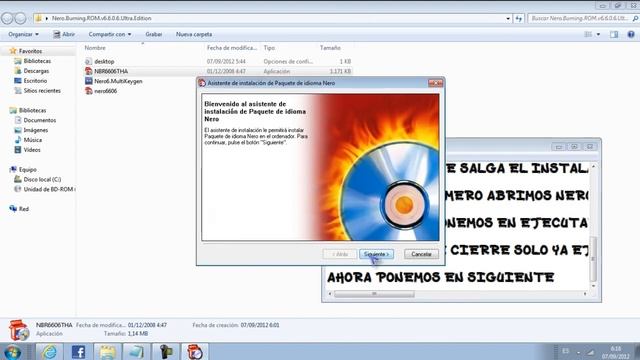This screenshot has height=360, width=640.
Task: Select Red in the navigation pane
Action: [24, 209]
